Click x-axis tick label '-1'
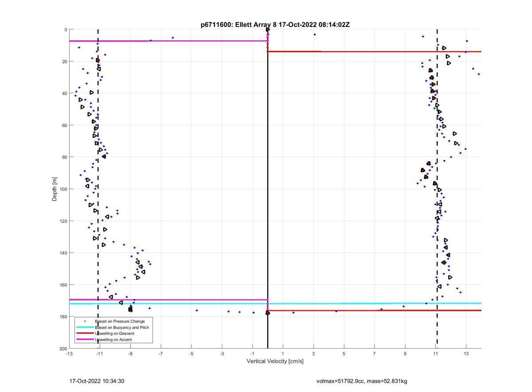Screen dimensions: 532x392 252,354
